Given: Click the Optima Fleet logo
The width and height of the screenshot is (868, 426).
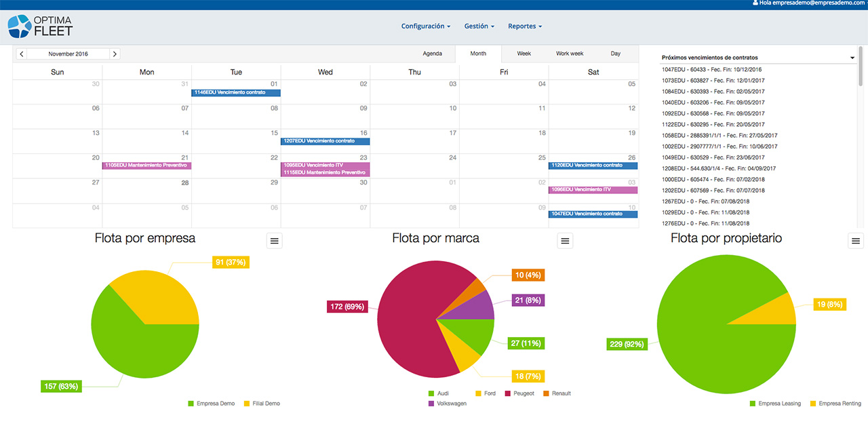Looking at the screenshot, I should 40,26.
